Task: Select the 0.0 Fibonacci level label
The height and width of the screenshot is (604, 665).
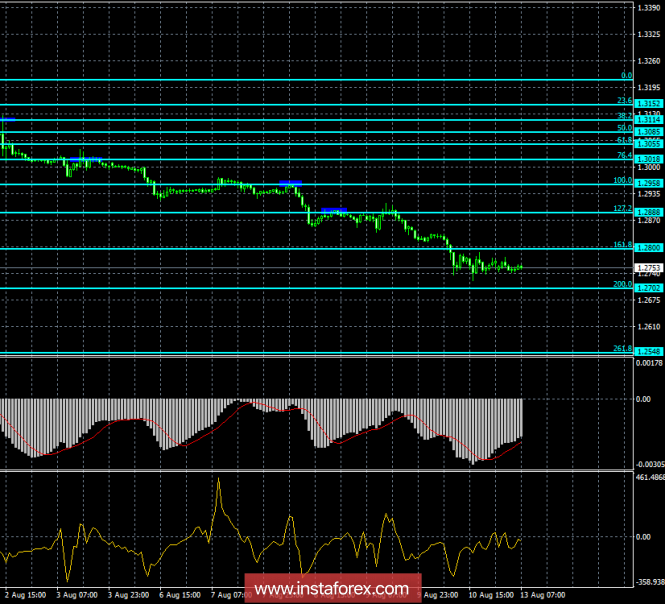Action: click(x=626, y=75)
